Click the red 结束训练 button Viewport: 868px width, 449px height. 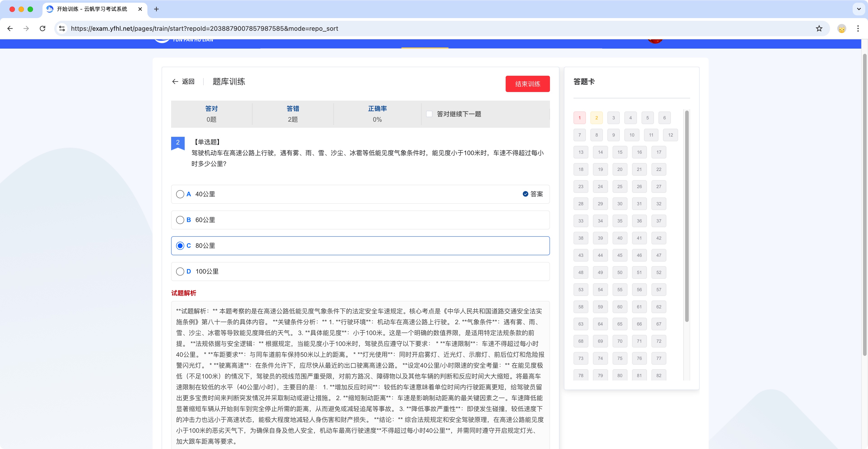click(x=527, y=84)
